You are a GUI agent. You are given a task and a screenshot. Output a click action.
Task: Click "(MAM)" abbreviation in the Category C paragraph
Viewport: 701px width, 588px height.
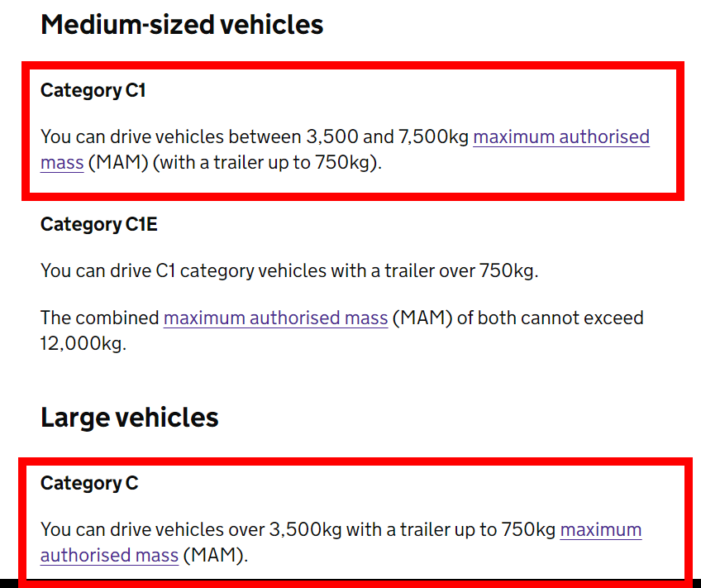214,556
